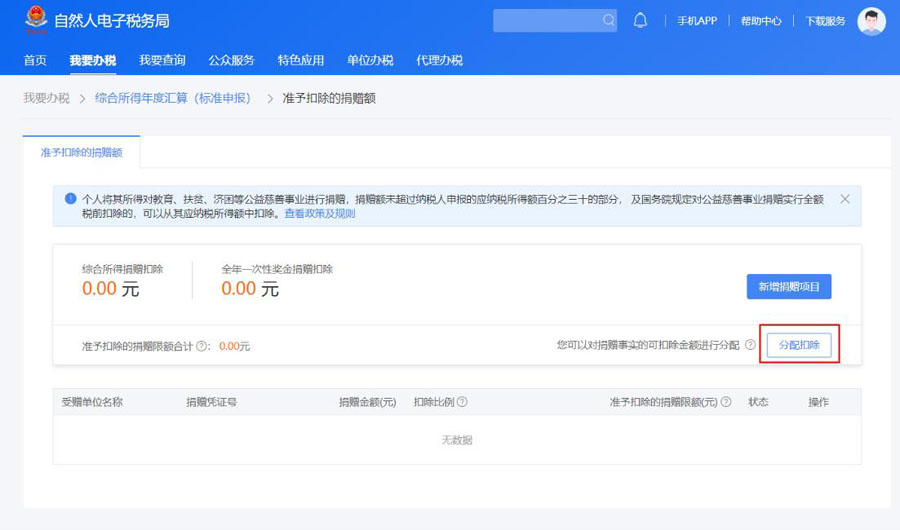Click 综合所得年度汇算 breadcrumb link
This screenshot has width=900, height=530.
click(172, 98)
